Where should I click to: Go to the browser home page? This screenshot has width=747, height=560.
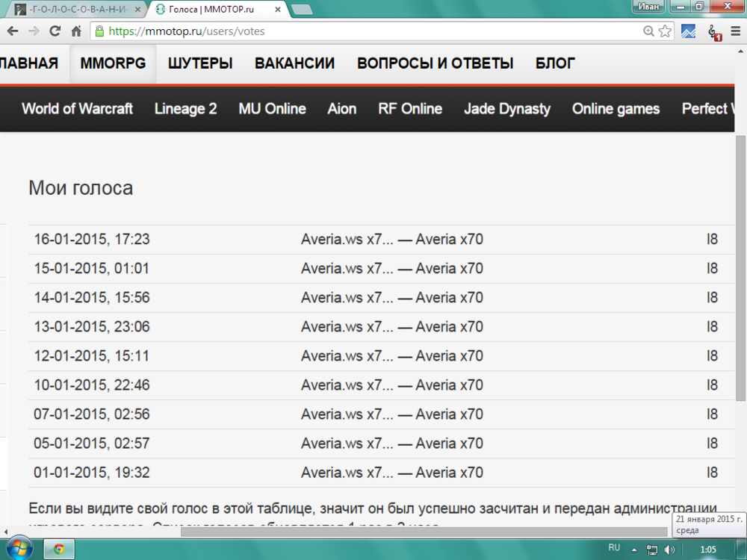click(76, 31)
